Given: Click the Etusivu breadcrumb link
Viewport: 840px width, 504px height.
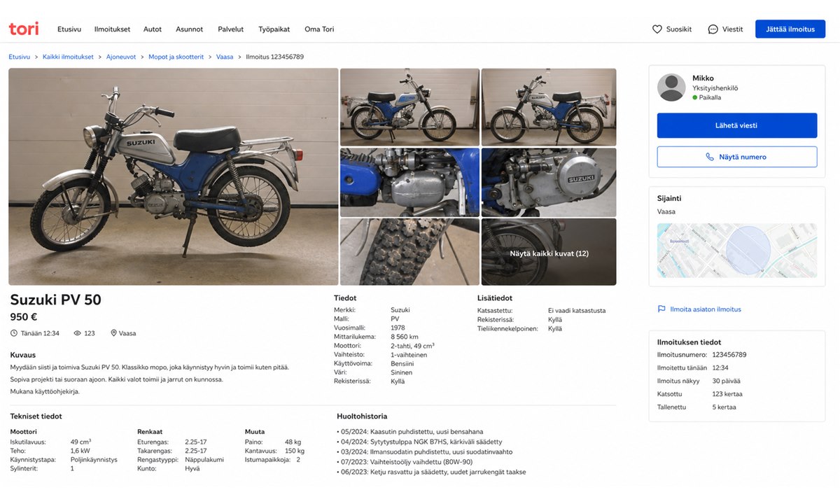Looking at the screenshot, I should 19,57.
